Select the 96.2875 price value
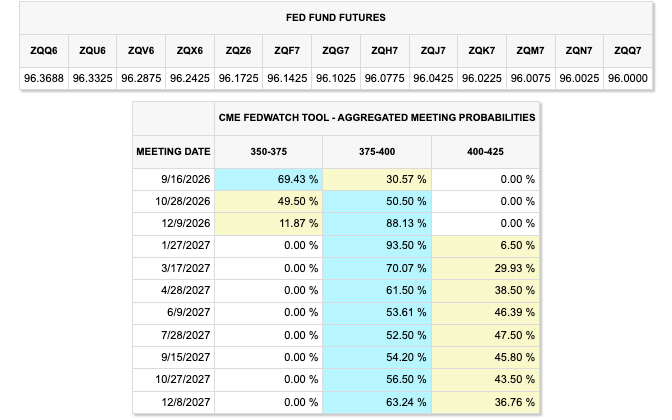Screen dimensions: 672x420 (141, 78)
